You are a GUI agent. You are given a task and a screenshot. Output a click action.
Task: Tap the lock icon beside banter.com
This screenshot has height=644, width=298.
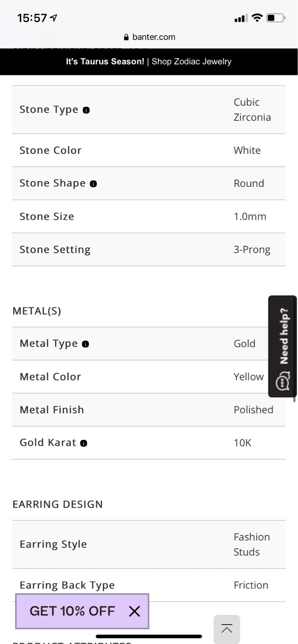coord(127,37)
